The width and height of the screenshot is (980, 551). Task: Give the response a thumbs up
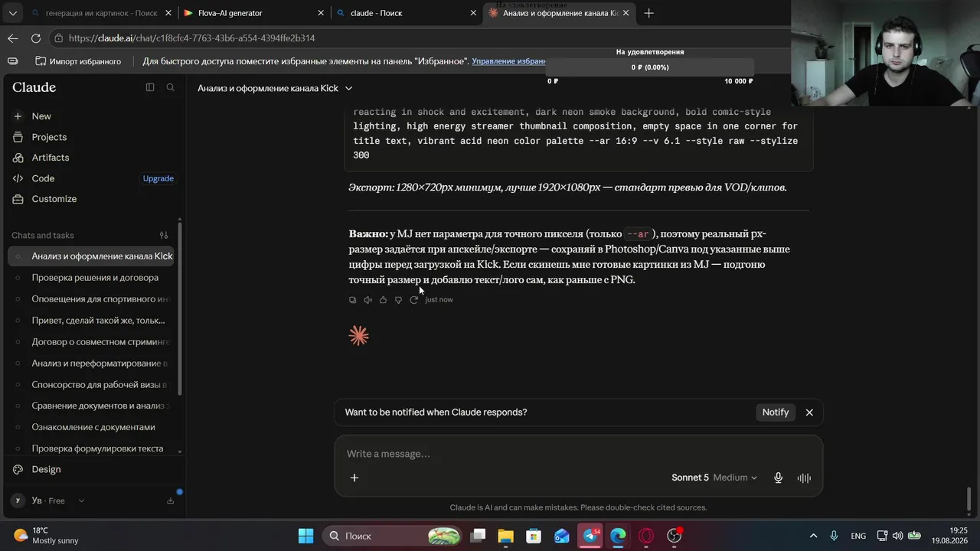(x=383, y=300)
